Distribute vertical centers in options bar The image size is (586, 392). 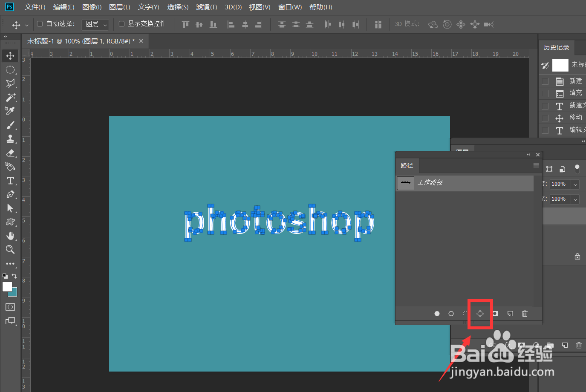296,24
